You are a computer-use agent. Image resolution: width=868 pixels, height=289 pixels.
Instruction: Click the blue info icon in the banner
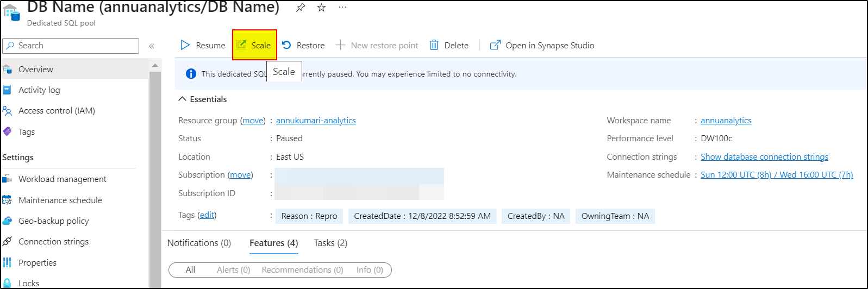(x=191, y=74)
